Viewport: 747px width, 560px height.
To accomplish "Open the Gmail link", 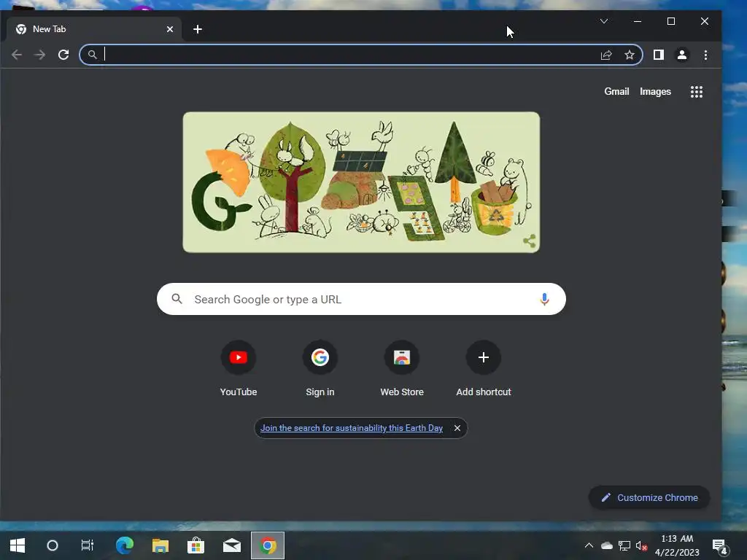I will click(616, 91).
